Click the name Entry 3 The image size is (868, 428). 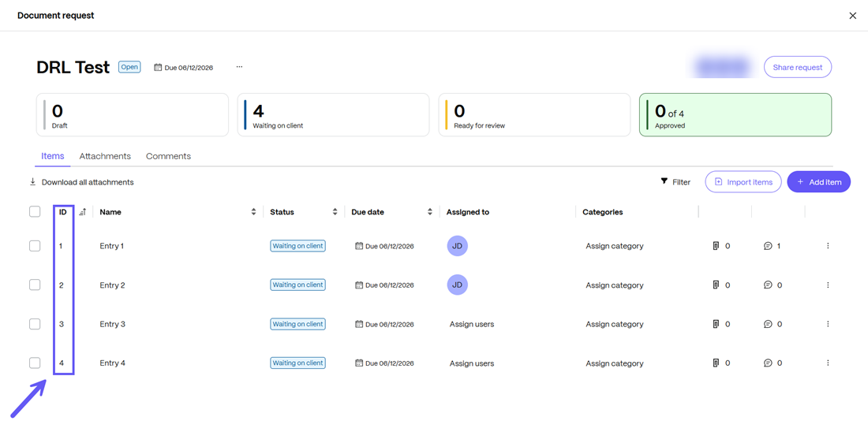(x=112, y=324)
